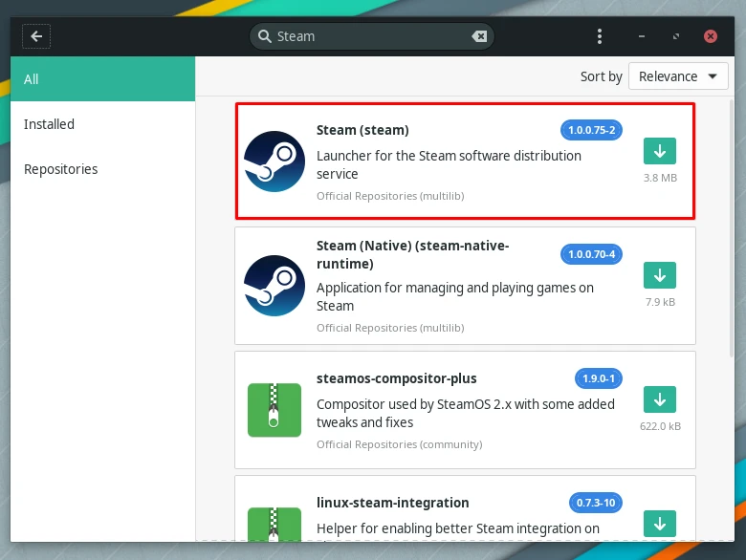Click the 3.8 MB size label
Screen dimensions: 746x560
tap(660, 178)
